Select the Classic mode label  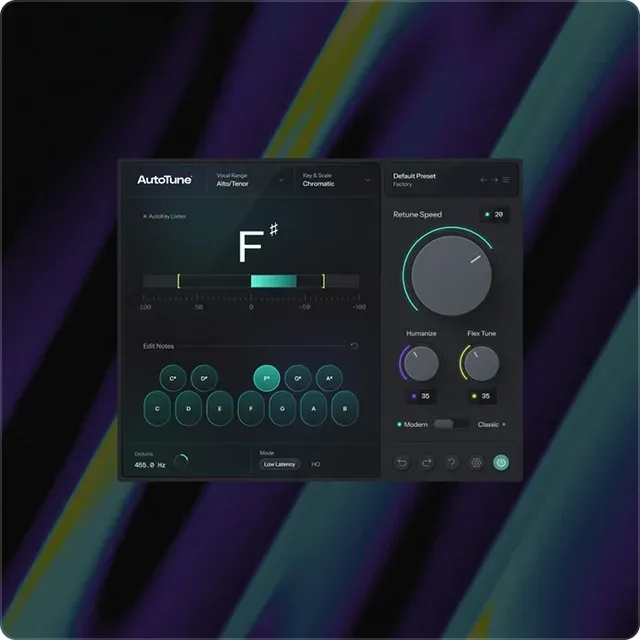(x=488, y=424)
